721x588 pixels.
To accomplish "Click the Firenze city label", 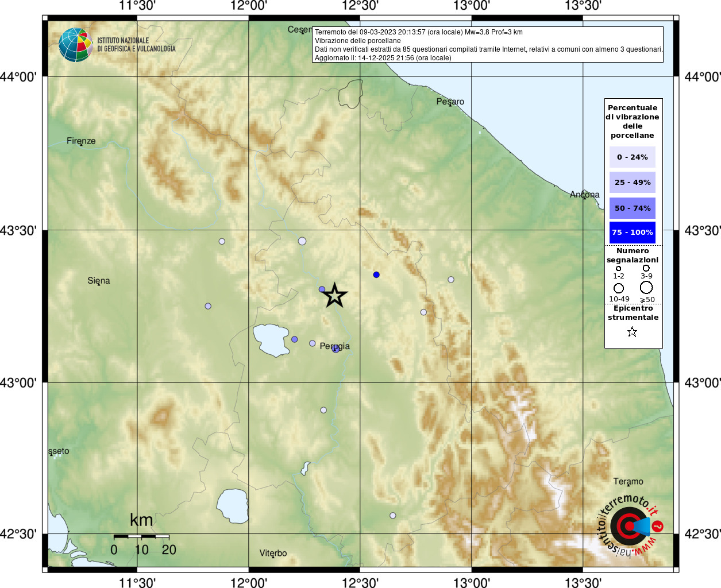I will [x=81, y=141].
